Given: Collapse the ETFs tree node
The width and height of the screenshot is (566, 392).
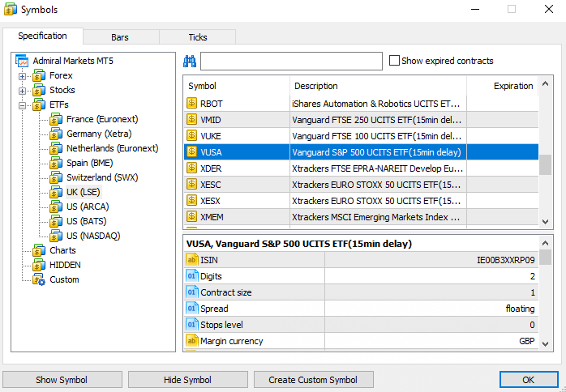Looking at the screenshot, I should click(23, 105).
